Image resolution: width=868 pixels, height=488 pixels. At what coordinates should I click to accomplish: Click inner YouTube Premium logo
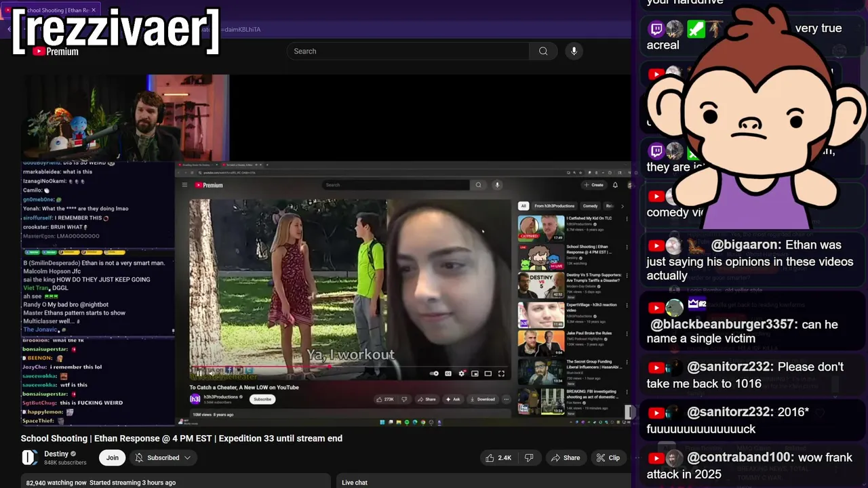(209, 185)
